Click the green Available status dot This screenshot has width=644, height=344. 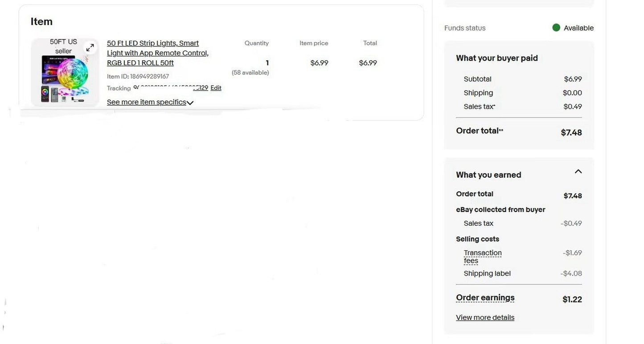point(556,28)
